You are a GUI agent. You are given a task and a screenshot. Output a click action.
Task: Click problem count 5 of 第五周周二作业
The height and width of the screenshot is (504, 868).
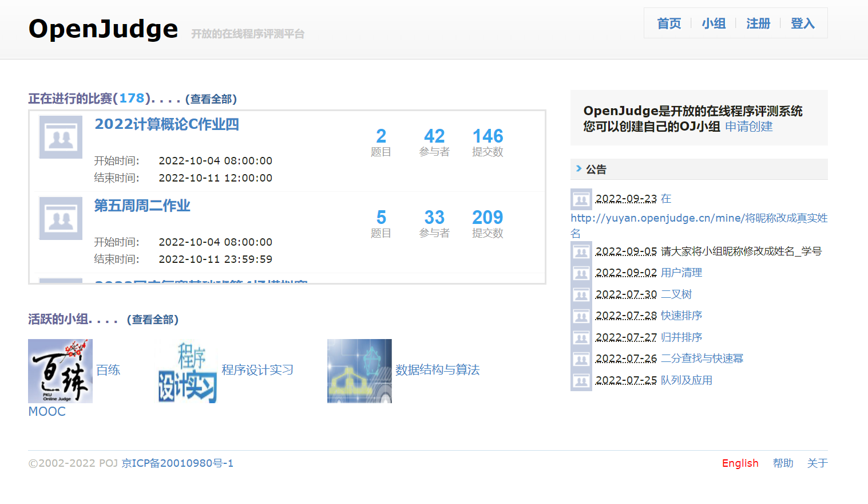[381, 218]
